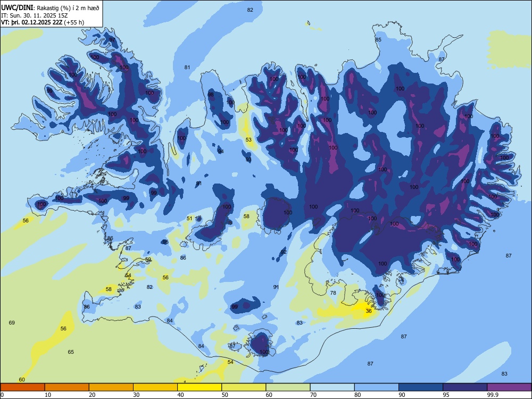Click the indigo 95–99.9 legend band

coord(465,387)
